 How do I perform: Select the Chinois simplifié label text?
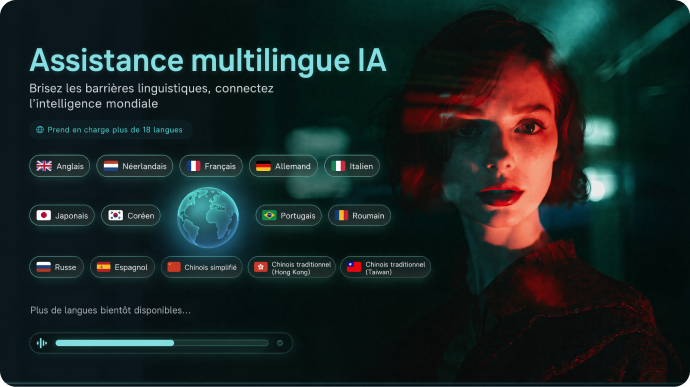pyautogui.click(x=210, y=267)
